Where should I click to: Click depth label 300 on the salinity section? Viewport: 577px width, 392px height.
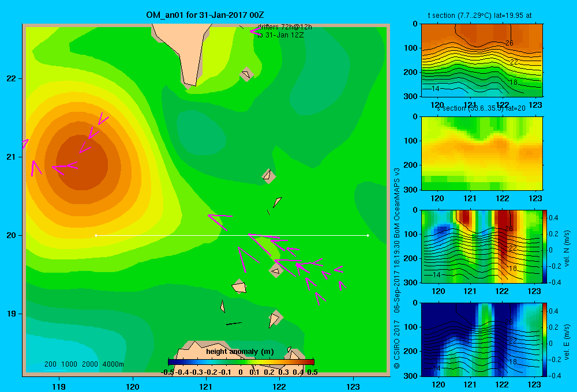point(412,190)
